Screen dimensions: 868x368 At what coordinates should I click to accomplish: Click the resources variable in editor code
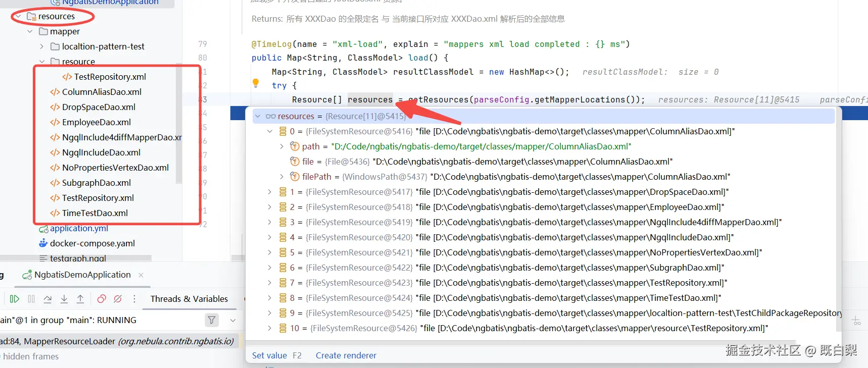pos(370,99)
